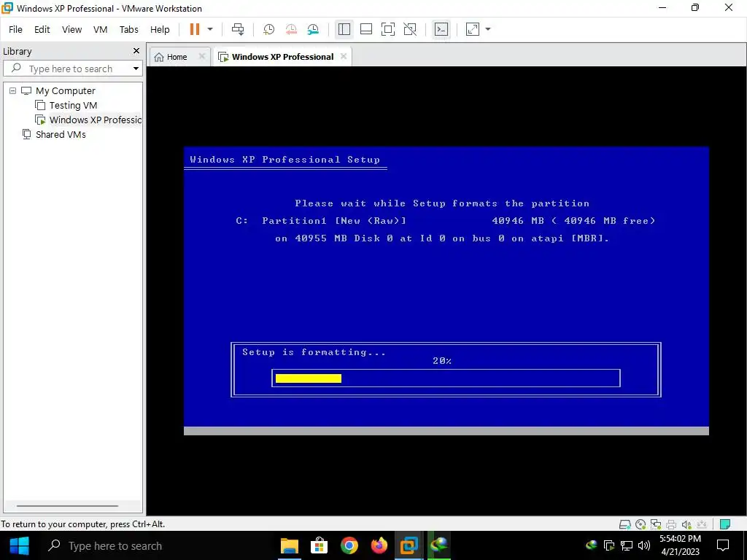The height and width of the screenshot is (560, 747).
Task: Open the snapshot manager wrench icon
Action: 313,29
